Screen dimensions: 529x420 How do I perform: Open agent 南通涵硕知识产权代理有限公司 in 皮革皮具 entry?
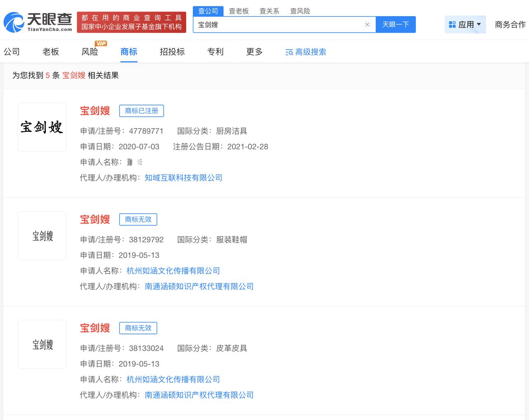pos(199,395)
